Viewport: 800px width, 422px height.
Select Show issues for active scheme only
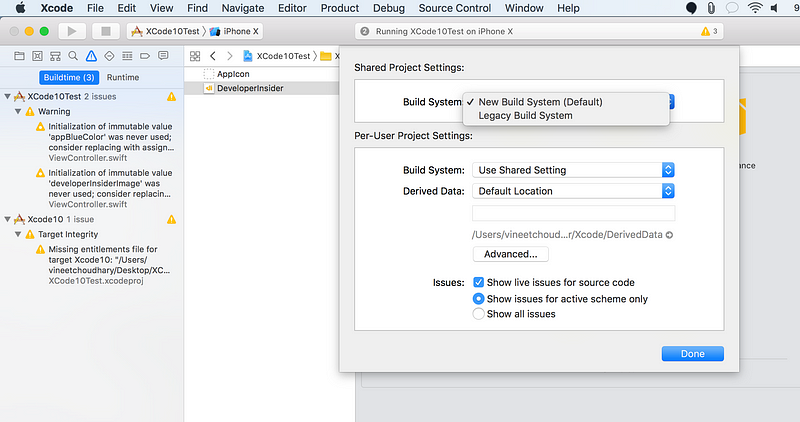pyautogui.click(x=478, y=299)
